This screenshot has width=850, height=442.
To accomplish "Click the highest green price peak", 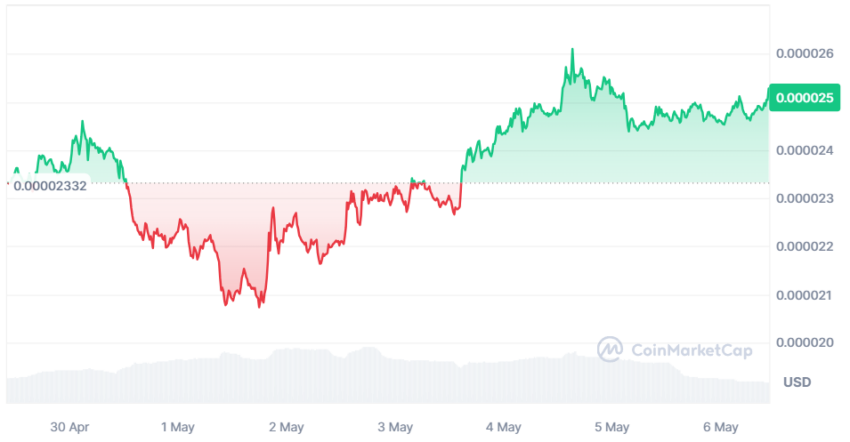I will click(572, 50).
